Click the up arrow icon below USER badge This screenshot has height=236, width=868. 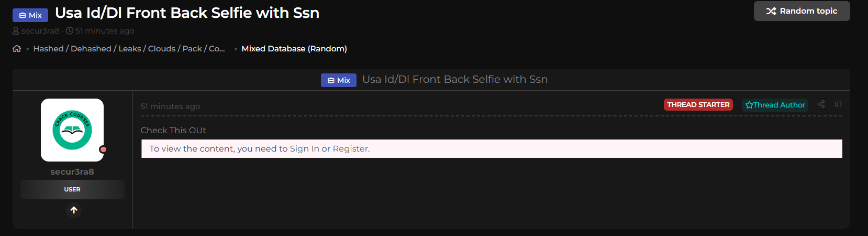[74, 210]
